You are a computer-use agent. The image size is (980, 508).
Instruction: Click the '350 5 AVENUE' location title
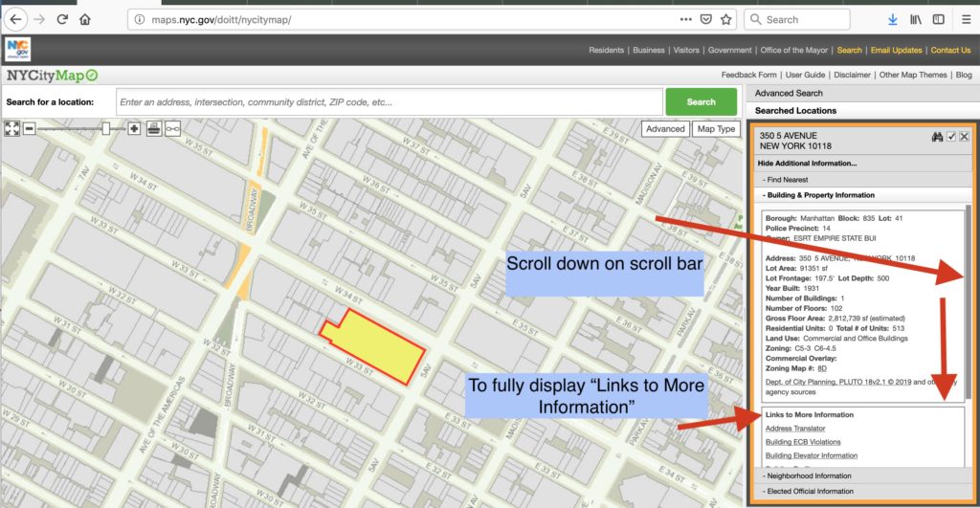(788, 136)
